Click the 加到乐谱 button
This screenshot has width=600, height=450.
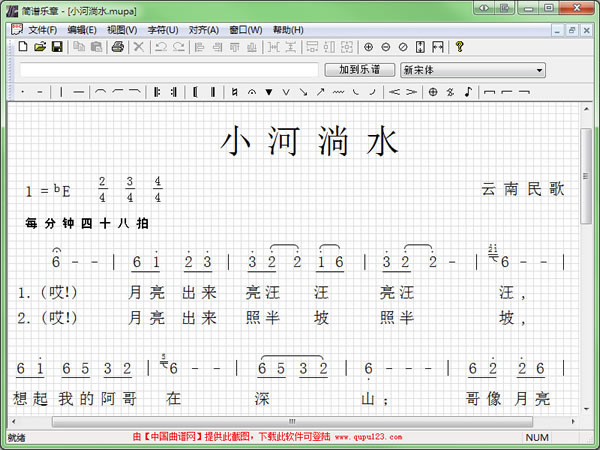tap(359, 70)
